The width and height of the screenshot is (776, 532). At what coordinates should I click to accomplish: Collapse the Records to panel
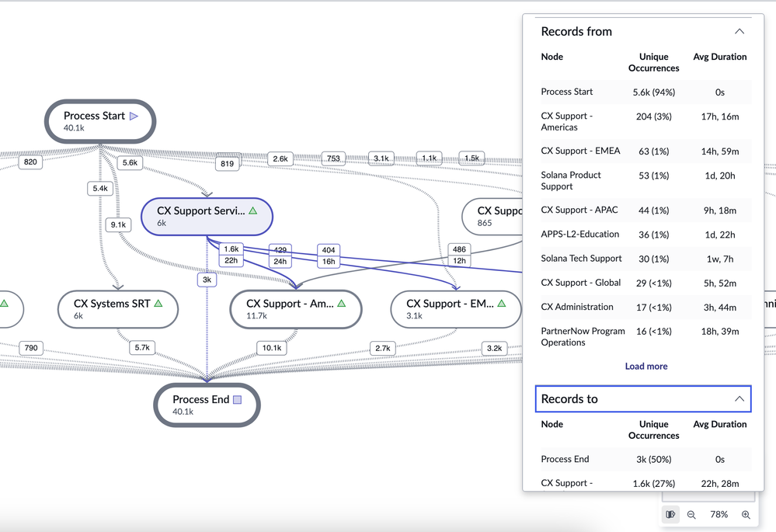[739, 398]
